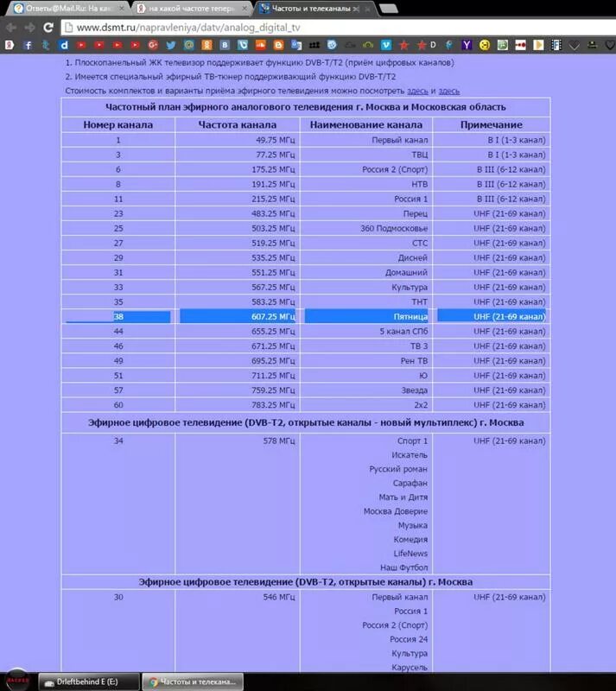Open the white icon with red dots
Screen dimensions: 616x691
520,45
